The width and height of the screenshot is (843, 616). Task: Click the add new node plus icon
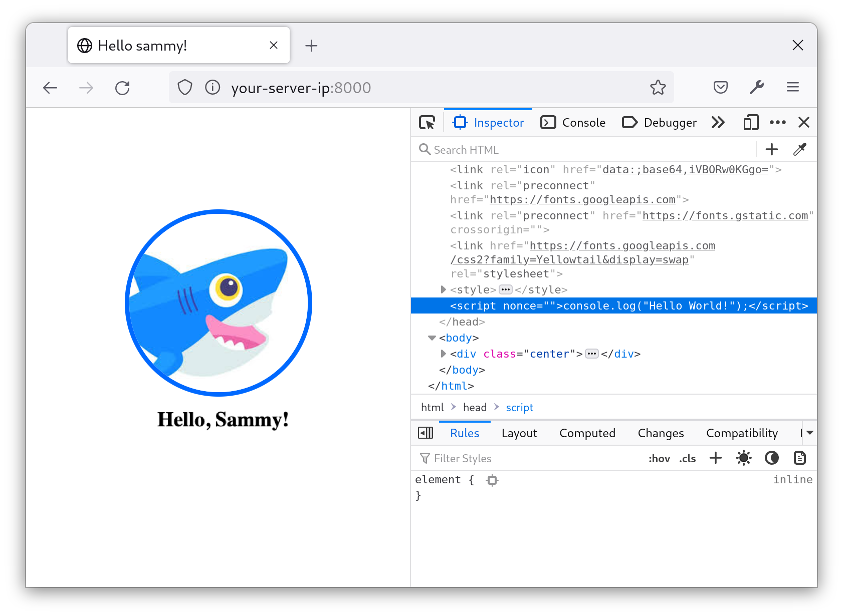point(772,149)
